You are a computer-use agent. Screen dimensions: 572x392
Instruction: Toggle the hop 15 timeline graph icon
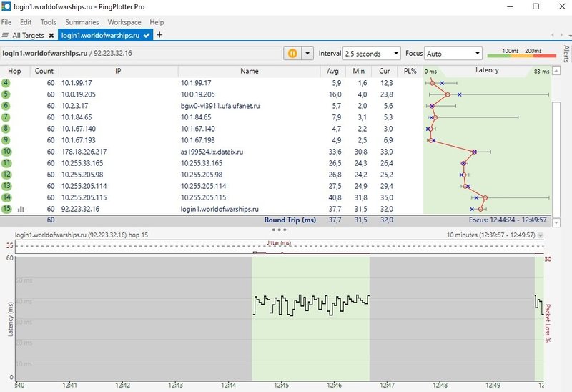21,209
